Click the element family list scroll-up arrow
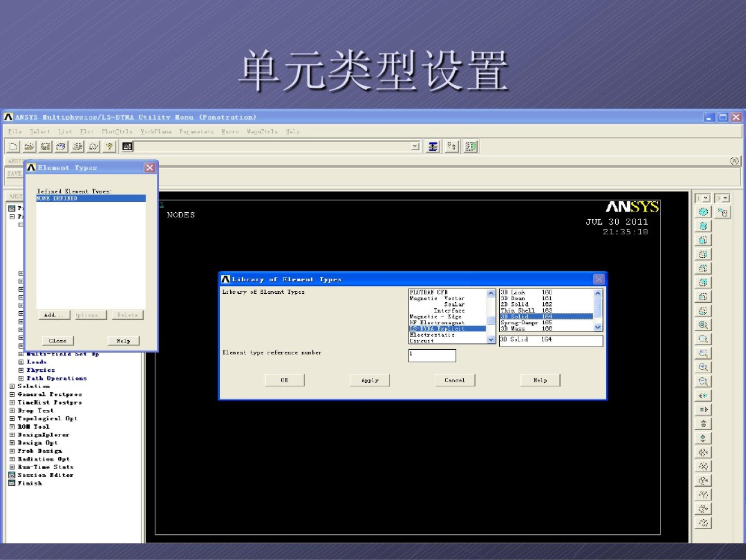 tap(491, 293)
